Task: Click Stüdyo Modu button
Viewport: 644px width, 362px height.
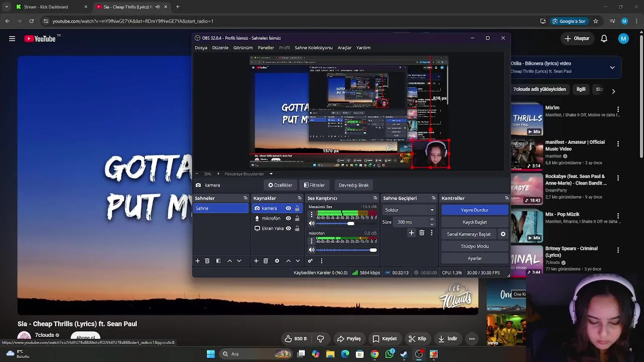Action: pyautogui.click(x=475, y=246)
